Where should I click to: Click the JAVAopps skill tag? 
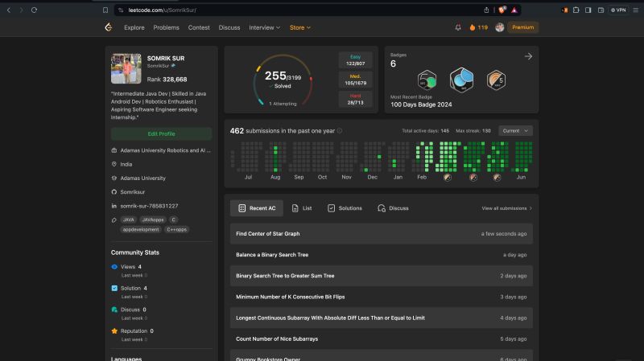(153, 219)
